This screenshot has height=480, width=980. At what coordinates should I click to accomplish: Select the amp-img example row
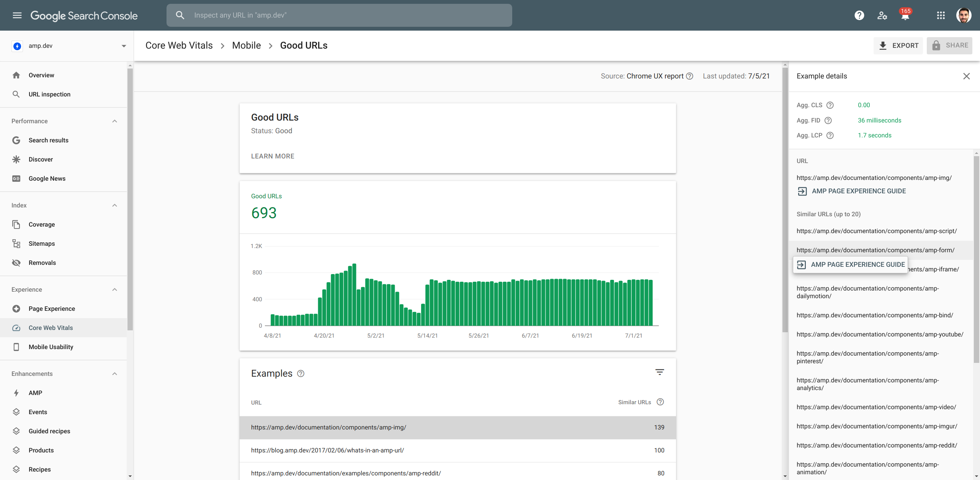pos(457,427)
